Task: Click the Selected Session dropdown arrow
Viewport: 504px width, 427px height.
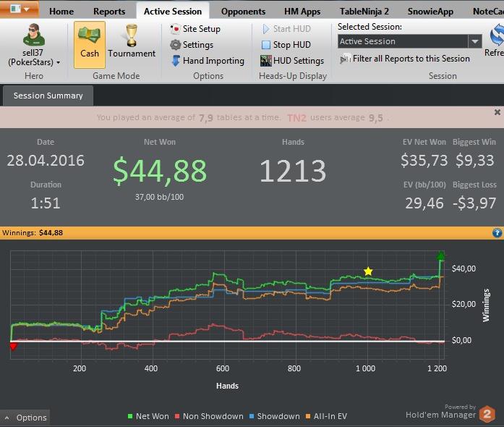Action: point(475,41)
